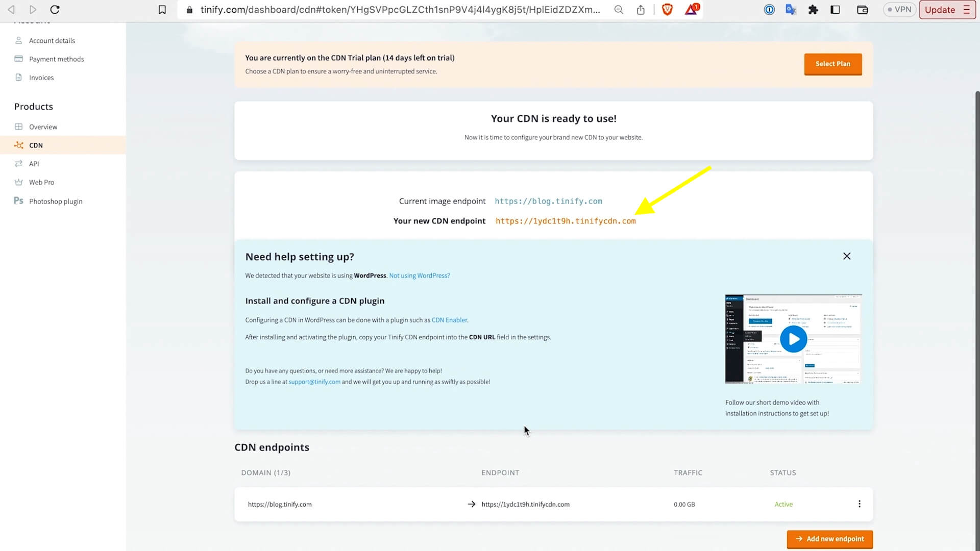Open the browser extensions puzzle icon
980x551 pixels.
[813, 9]
